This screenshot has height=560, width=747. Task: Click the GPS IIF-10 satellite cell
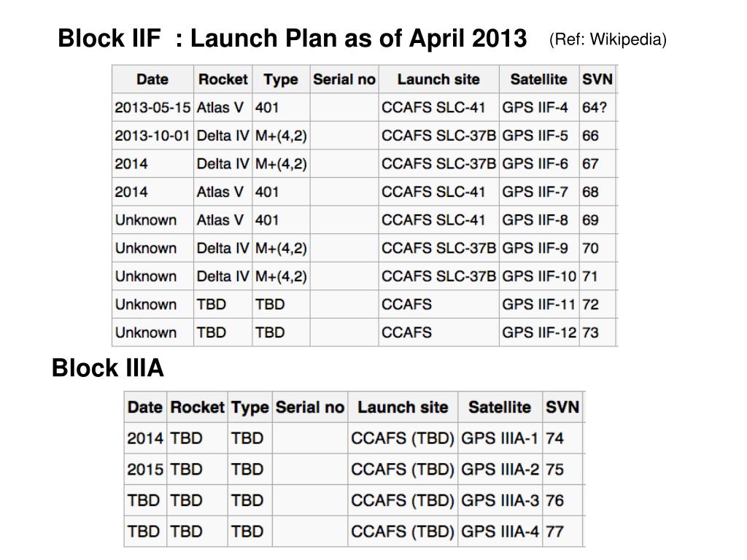coord(539,276)
